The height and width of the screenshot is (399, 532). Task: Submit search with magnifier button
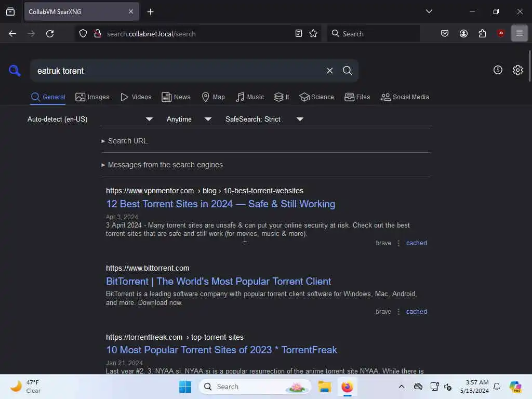point(347,71)
